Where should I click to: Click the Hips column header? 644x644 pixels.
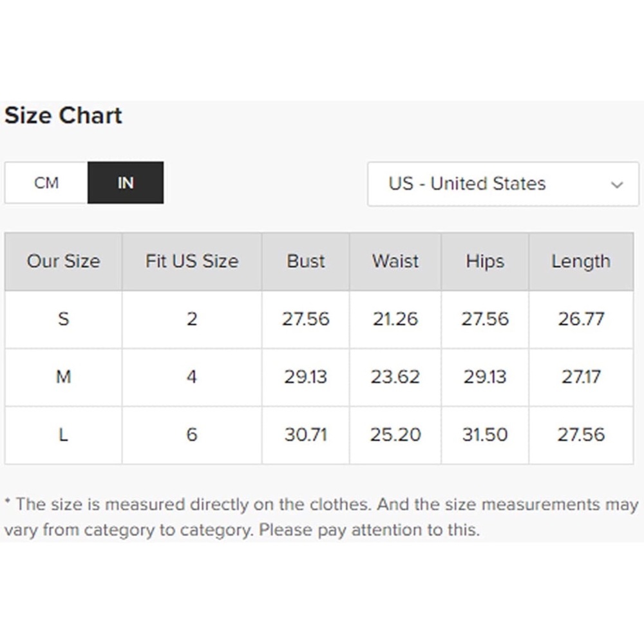485,261
